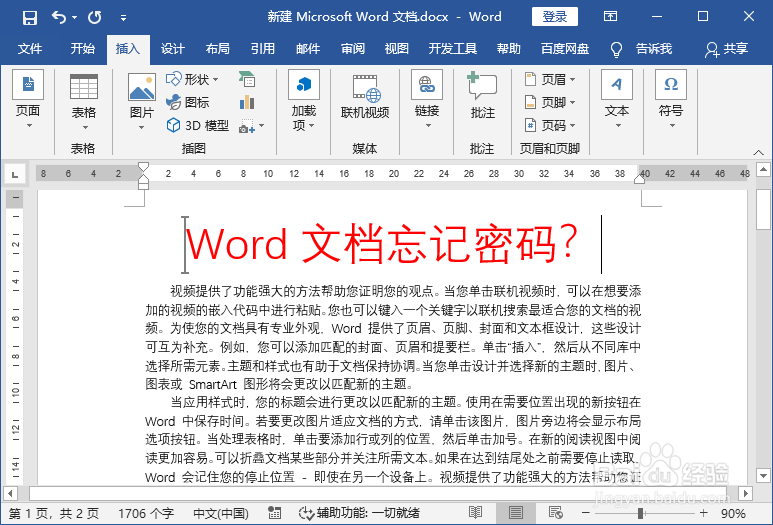This screenshot has width=773, height=525.
Task: Switch to the 布局 tab
Action: pos(217,49)
